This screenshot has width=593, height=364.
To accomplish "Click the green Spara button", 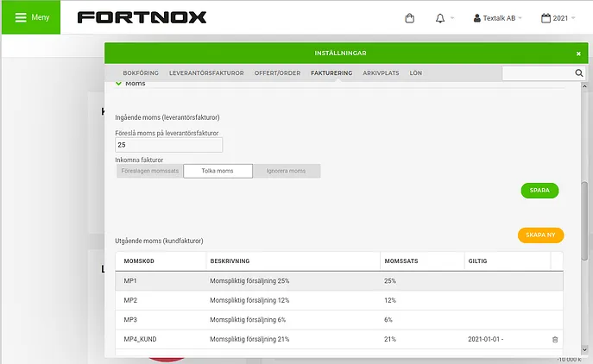I will (x=539, y=191).
